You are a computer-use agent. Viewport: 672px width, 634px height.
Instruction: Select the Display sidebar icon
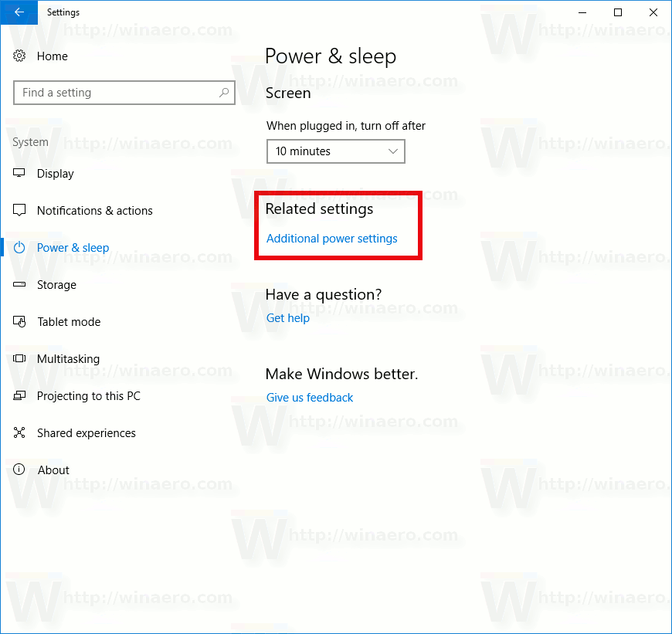pyautogui.click(x=19, y=174)
